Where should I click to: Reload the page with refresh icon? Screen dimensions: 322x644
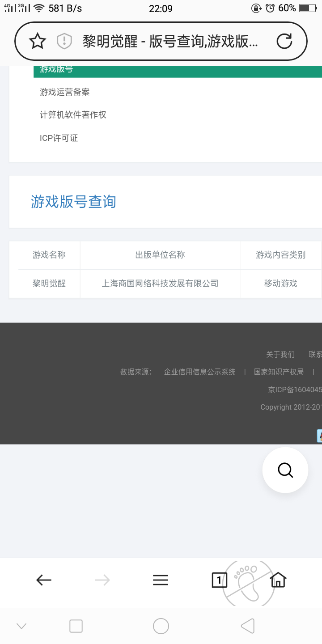284,41
